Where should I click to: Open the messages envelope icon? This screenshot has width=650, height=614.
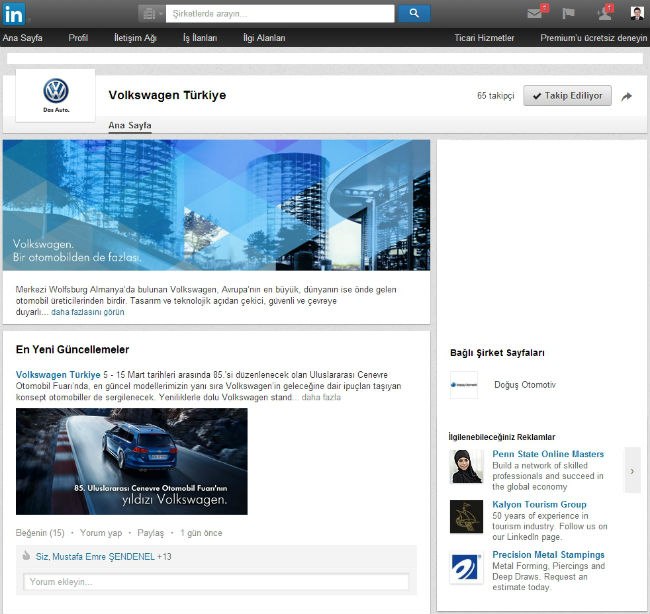[x=535, y=13]
